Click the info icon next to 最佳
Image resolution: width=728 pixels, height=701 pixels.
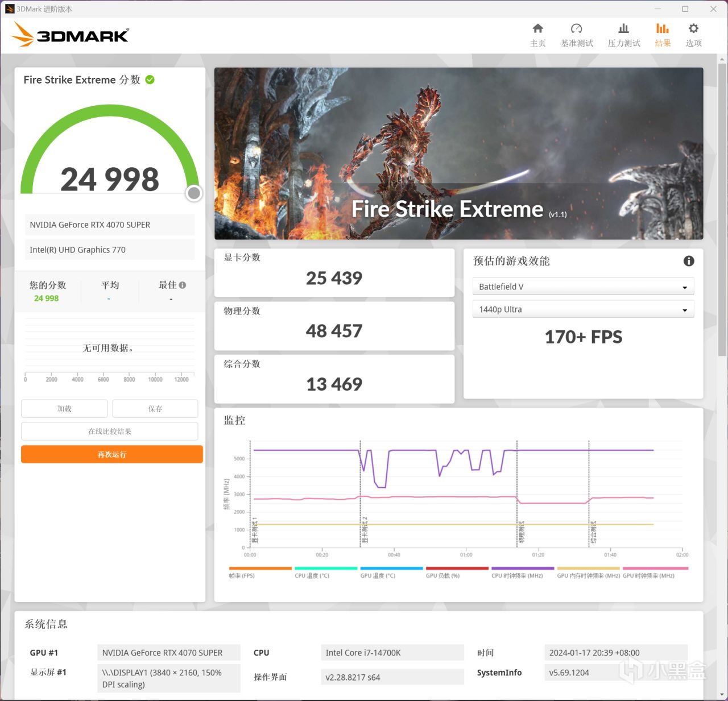[181, 284]
